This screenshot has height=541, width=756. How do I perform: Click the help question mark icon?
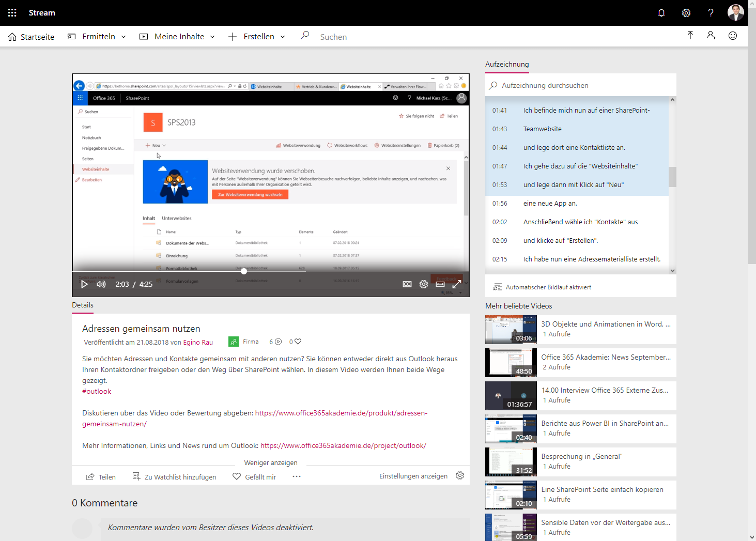[x=711, y=13]
